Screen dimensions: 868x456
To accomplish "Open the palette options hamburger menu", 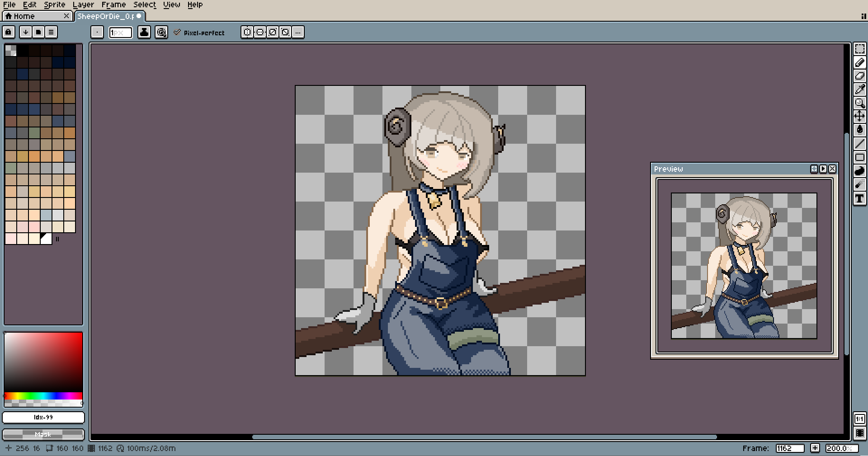I will 51,32.
